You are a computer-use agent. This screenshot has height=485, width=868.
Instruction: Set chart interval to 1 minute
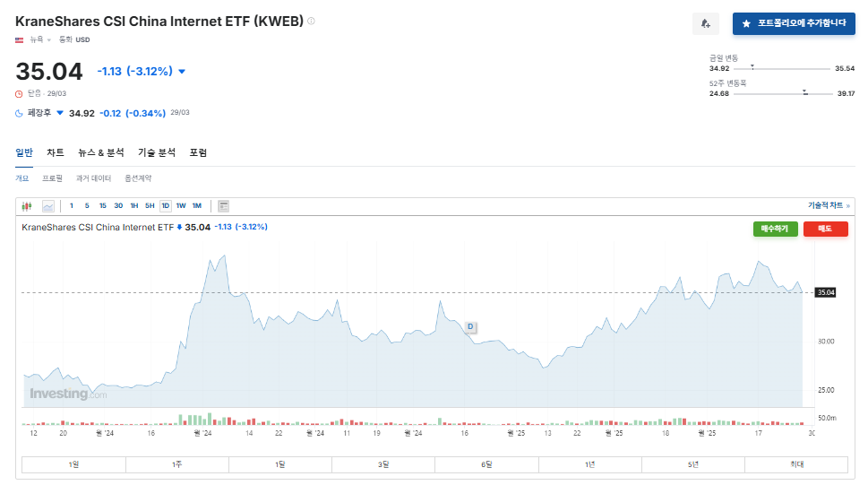pos(72,205)
